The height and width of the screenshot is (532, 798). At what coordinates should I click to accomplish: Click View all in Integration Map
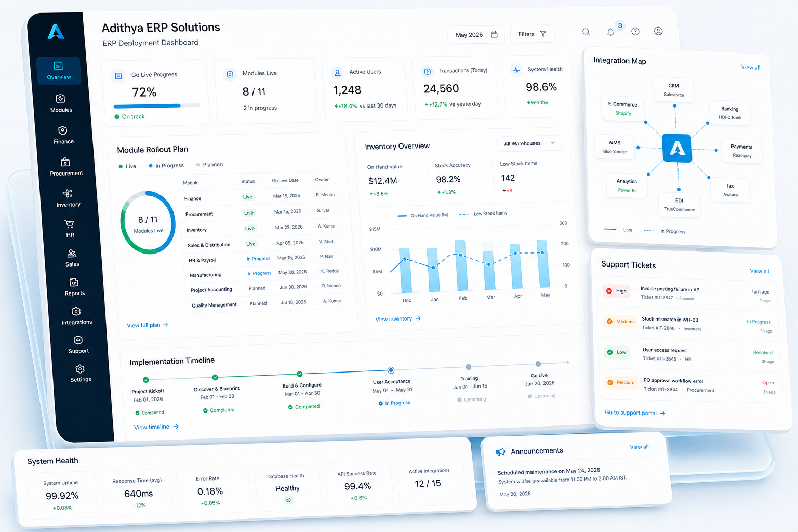coord(750,68)
